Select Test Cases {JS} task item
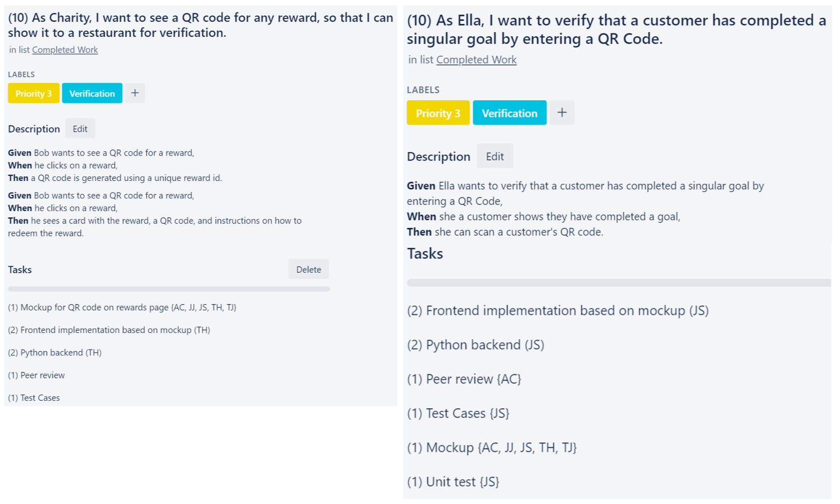 458,413
